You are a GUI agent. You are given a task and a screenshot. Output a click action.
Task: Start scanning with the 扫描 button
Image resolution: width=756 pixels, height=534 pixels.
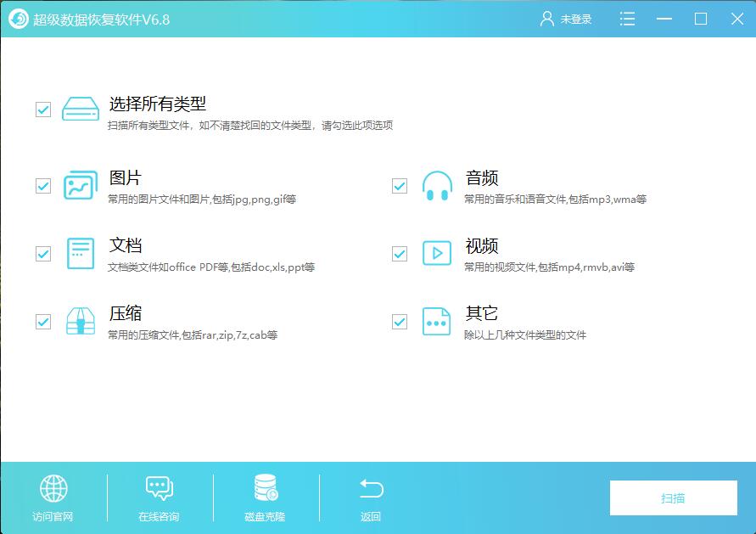[673, 497]
